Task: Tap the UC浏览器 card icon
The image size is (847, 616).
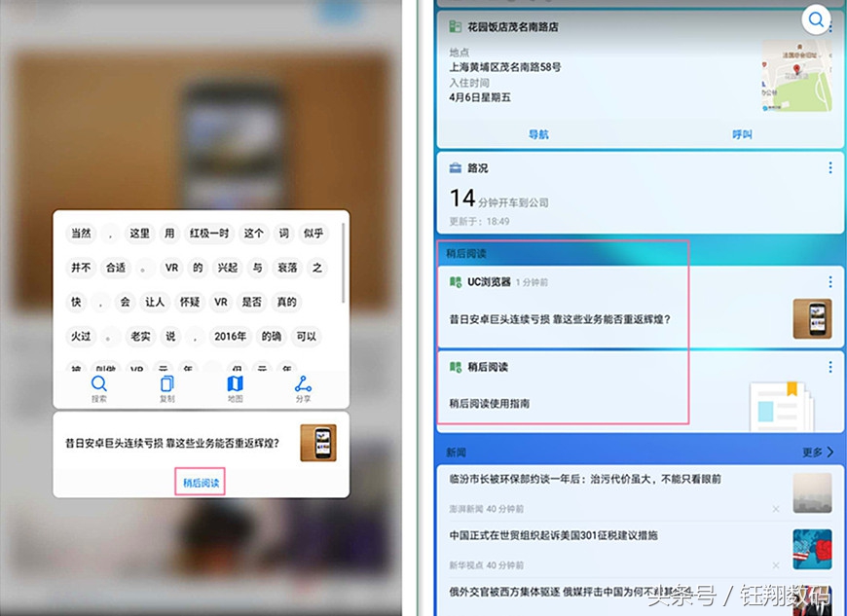Action: pos(456,282)
